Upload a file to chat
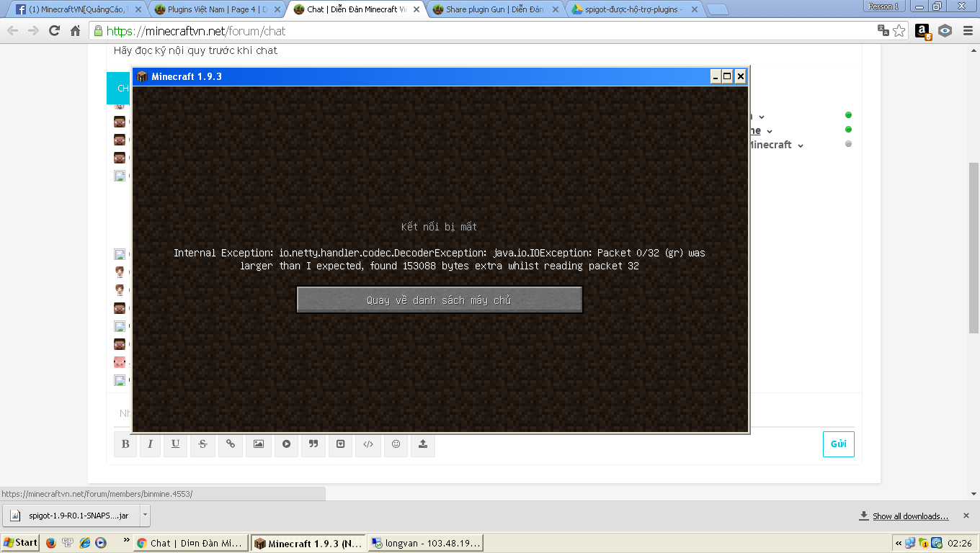This screenshot has width=980, height=553. coord(423,444)
